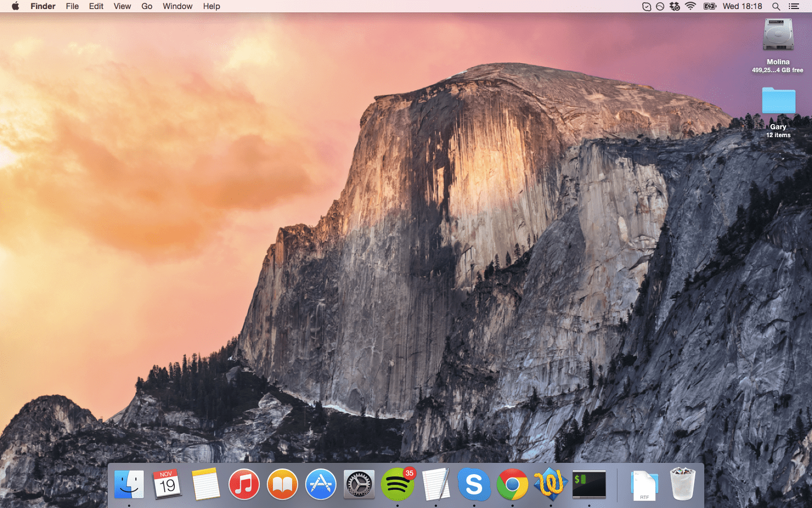Launch the Calendar app in Dock
This screenshot has width=812, height=508.
point(167,484)
